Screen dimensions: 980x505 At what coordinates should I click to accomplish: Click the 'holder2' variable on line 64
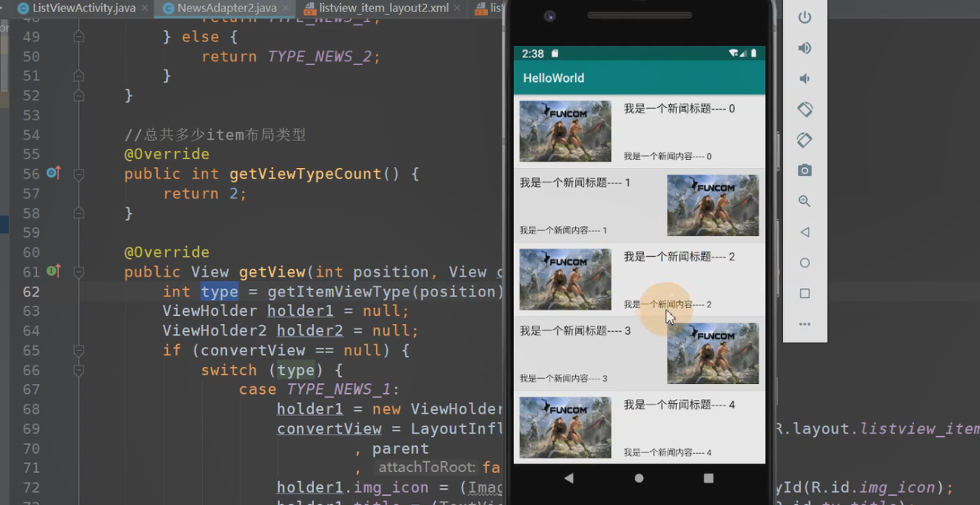310,331
